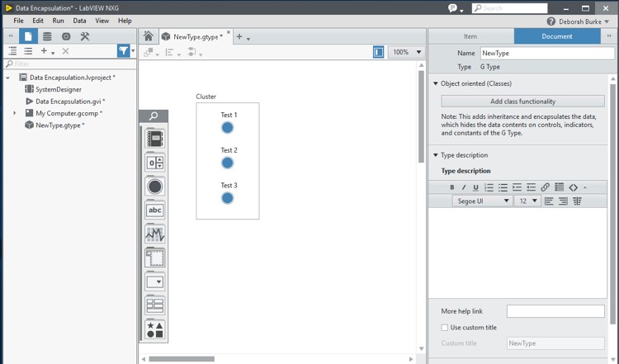Click the Add class functionality button
Viewport: 619px width, 364px height.
tap(522, 102)
